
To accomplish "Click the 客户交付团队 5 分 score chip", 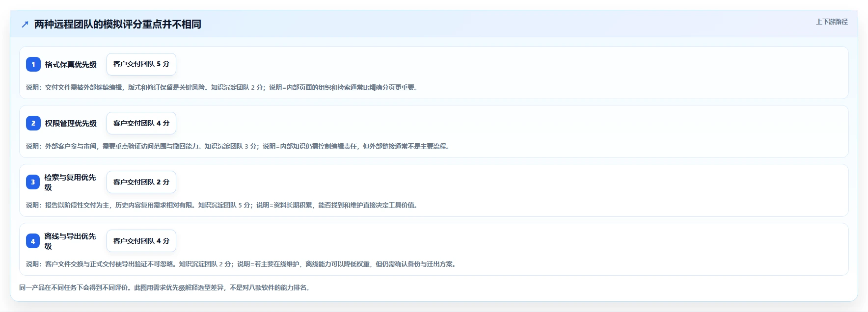I will point(141,64).
